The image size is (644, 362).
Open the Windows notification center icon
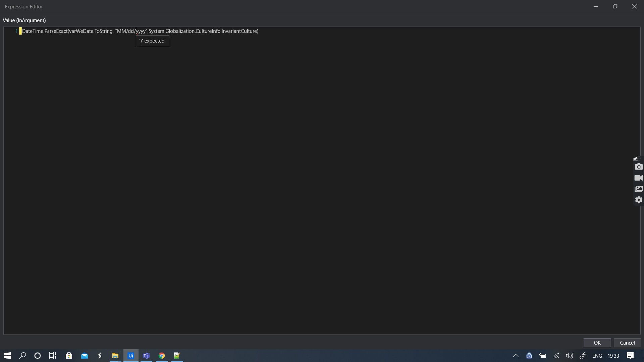pos(630,356)
